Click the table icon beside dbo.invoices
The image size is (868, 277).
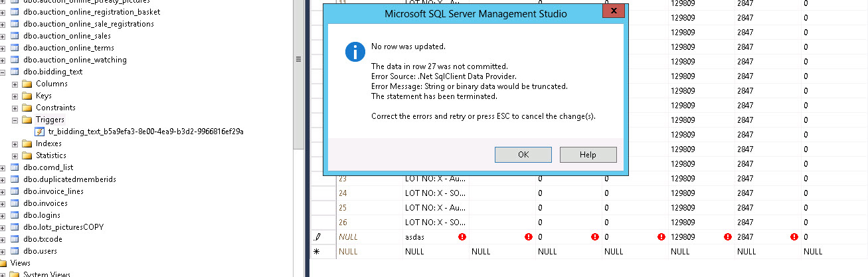click(15, 203)
